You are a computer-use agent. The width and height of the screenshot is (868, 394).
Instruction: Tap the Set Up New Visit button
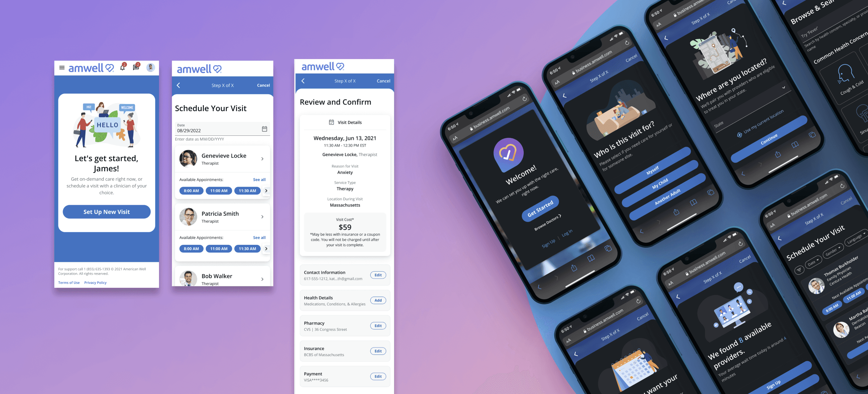pos(106,211)
